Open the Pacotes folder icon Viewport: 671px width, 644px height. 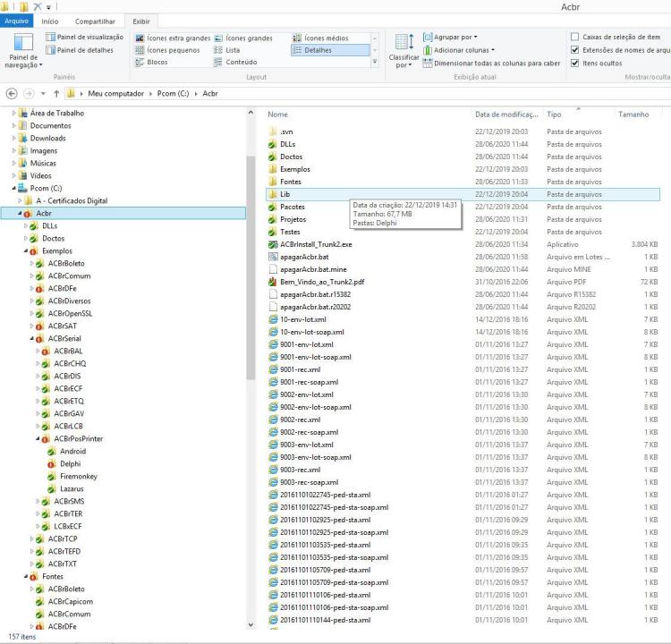(x=273, y=207)
